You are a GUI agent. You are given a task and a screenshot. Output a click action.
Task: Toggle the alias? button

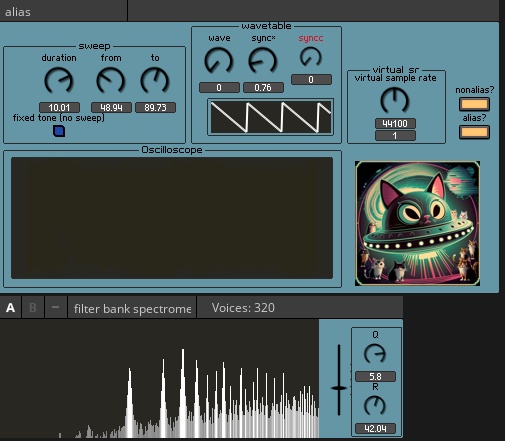[474, 132]
